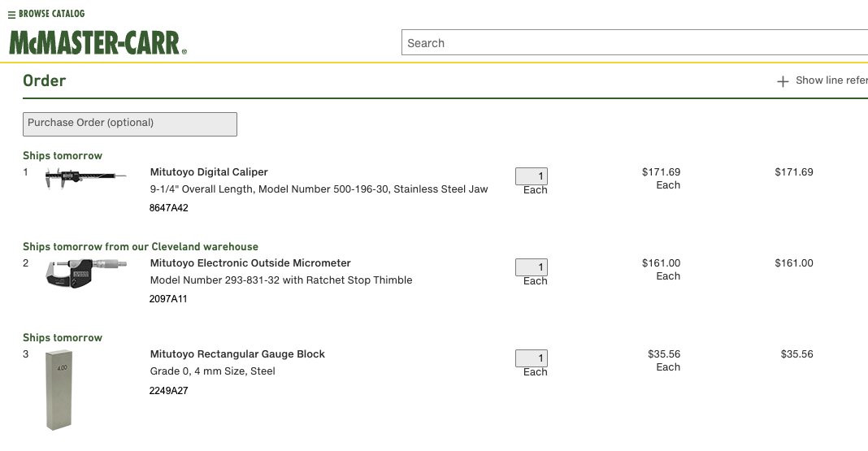
Task: Click the $171.69 Each unit price
Action: [661, 178]
